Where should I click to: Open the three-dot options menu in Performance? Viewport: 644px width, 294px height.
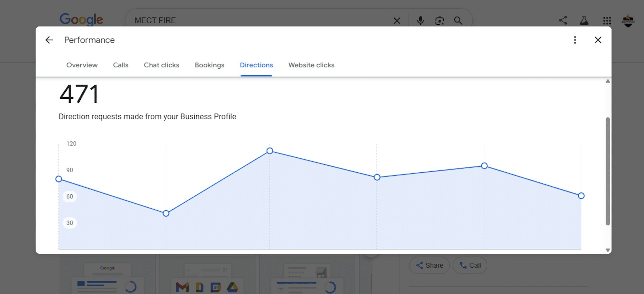pos(575,40)
